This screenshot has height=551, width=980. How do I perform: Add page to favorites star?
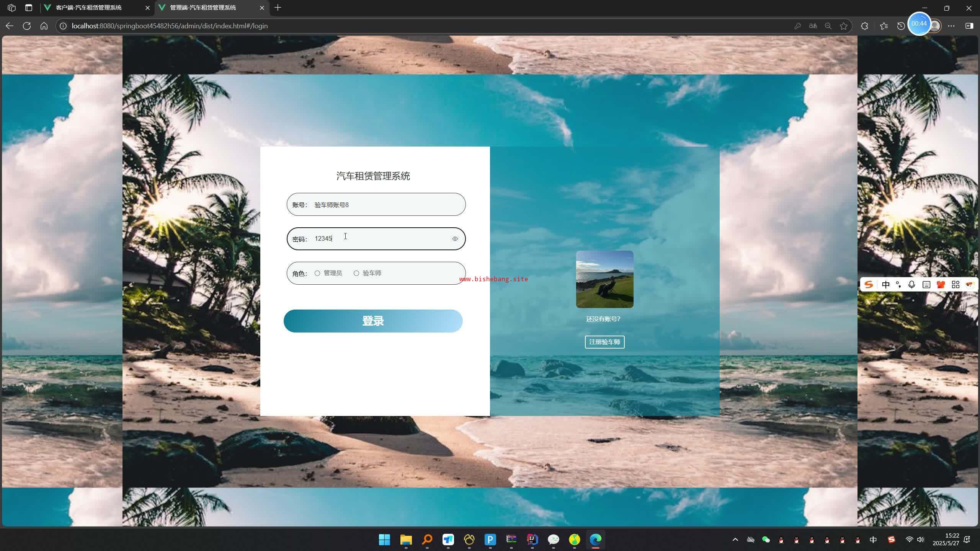coord(844,26)
